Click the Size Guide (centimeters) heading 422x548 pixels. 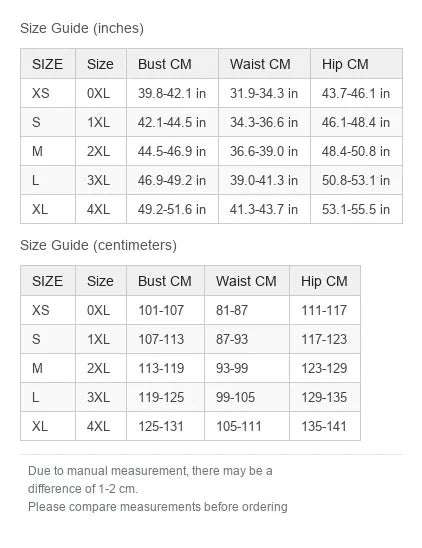98,245
